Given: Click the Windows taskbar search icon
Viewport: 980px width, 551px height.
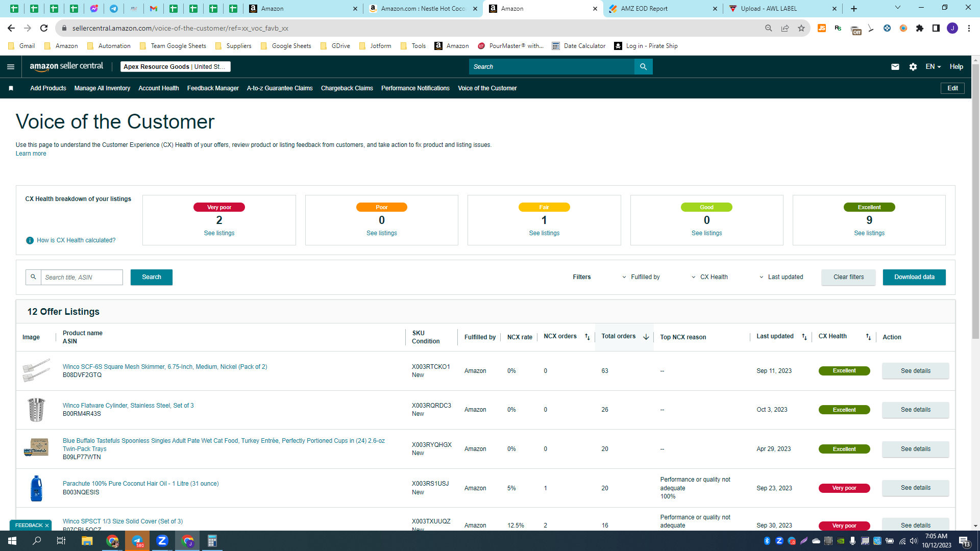Looking at the screenshot, I should point(37,541).
